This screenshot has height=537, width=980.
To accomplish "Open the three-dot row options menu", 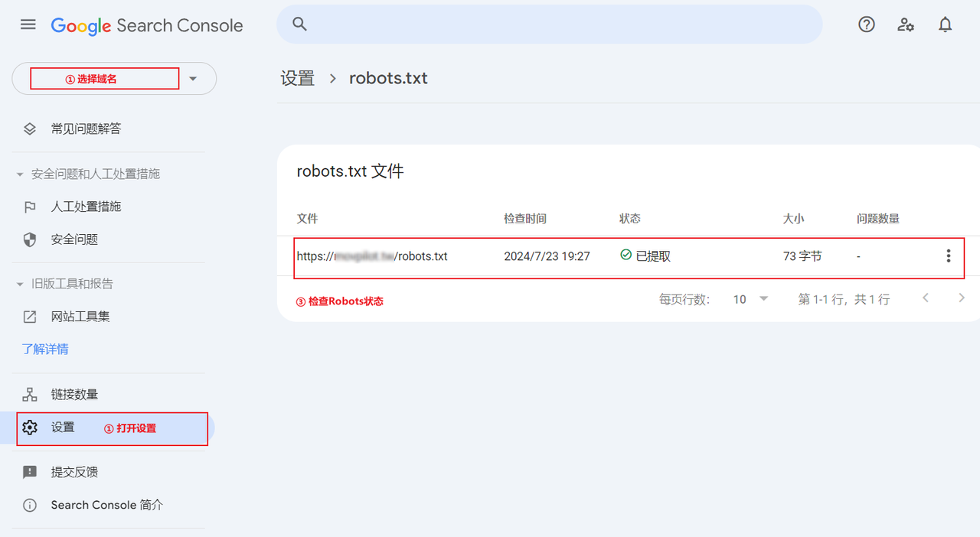I will click(x=949, y=256).
